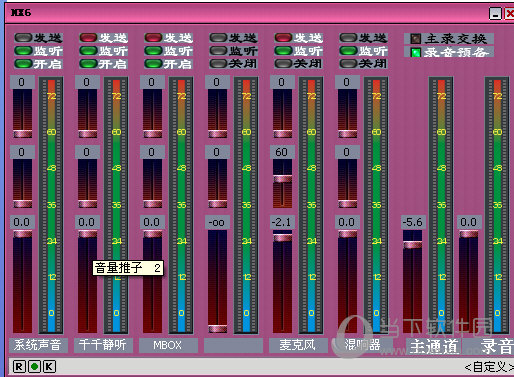Click 千千静听 volume fader knob
The width and height of the screenshot is (514, 377).
(x=88, y=234)
